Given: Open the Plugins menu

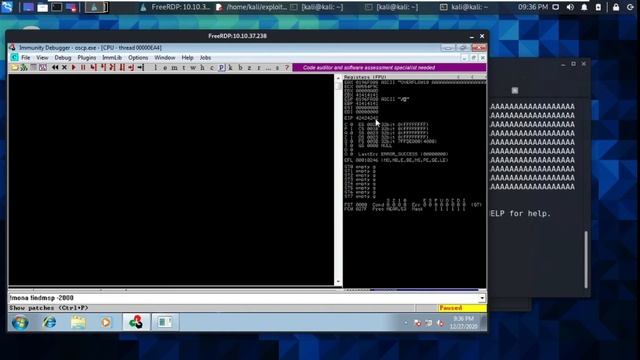Looking at the screenshot, I should point(87,58).
